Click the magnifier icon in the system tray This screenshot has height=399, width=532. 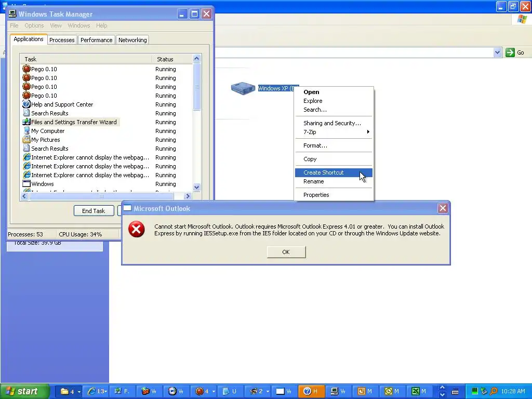(494, 391)
